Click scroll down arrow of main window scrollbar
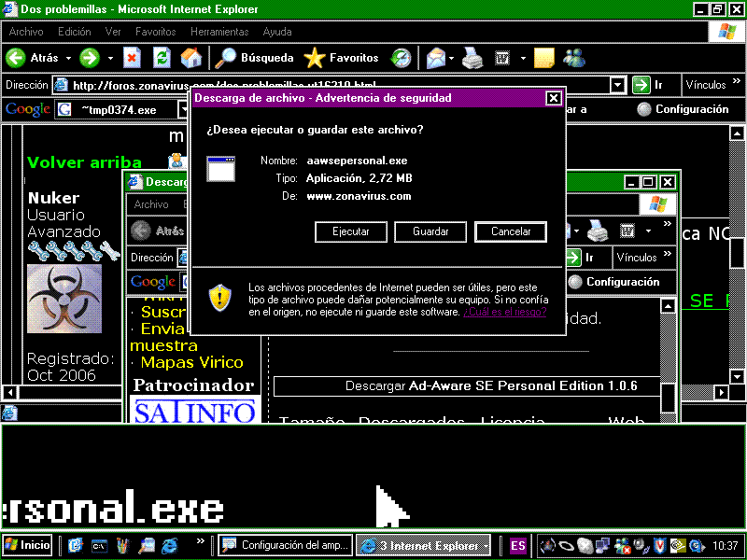The width and height of the screenshot is (747, 560). 737,376
